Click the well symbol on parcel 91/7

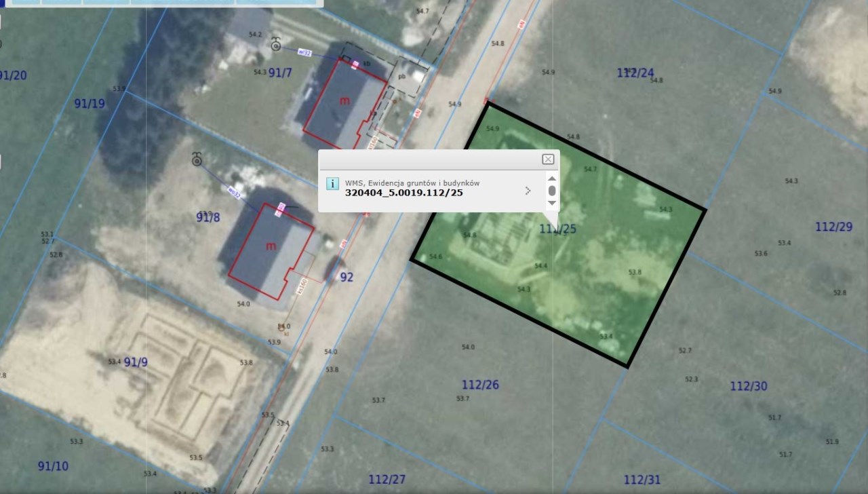pos(276,44)
